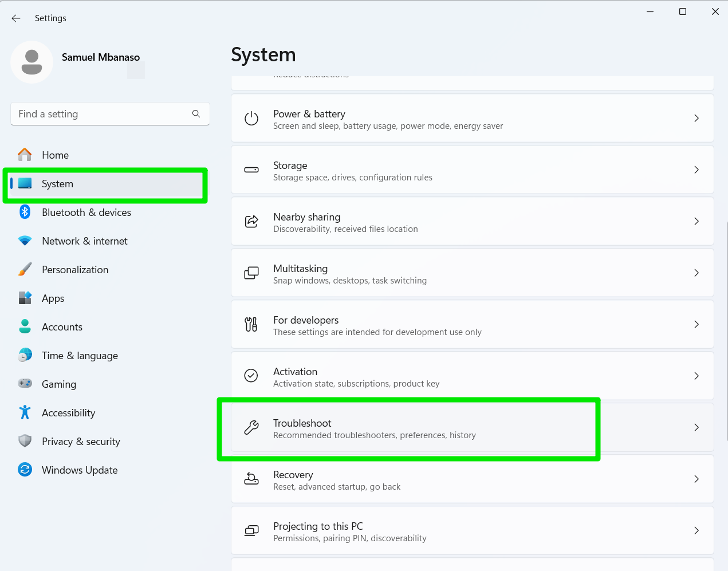Click 'Reset, advanced startup, go back' text
Screen dimensions: 728x571
pos(337,487)
